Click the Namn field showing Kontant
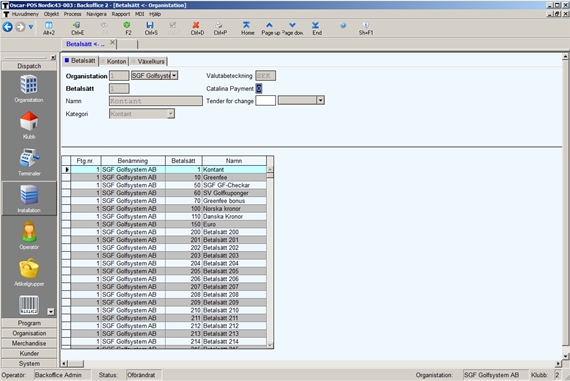The height and width of the screenshot is (381, 570). click(x=156, y=101)
